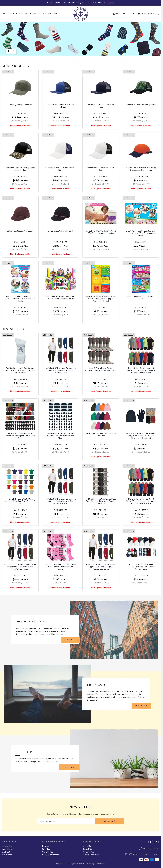Screen dimensions: 163x868
Task: Open the shopping cart icon
Action: 139,14
